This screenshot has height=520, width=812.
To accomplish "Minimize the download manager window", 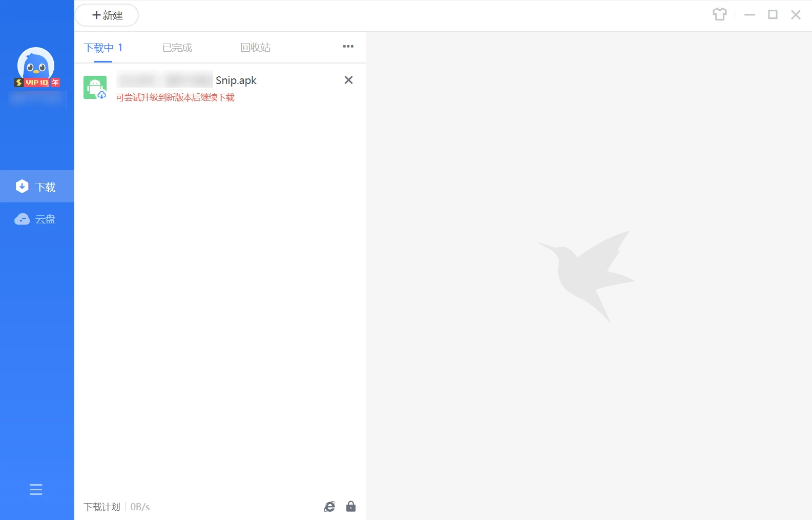I will coord(749,15).
